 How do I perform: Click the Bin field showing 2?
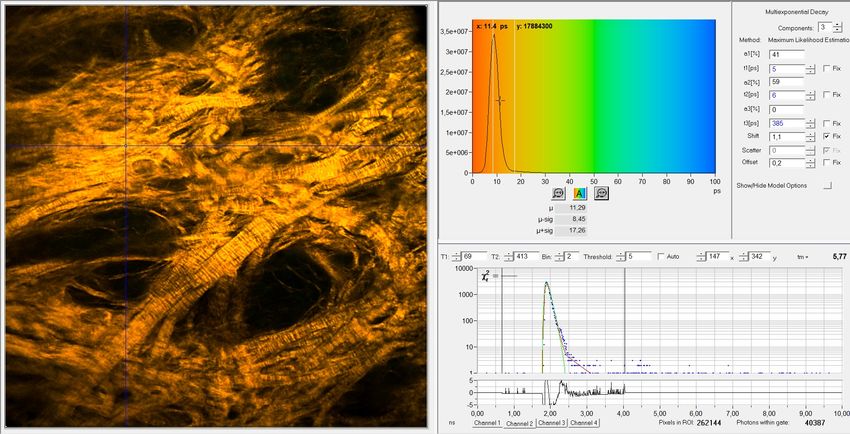[x=572, y=256]
